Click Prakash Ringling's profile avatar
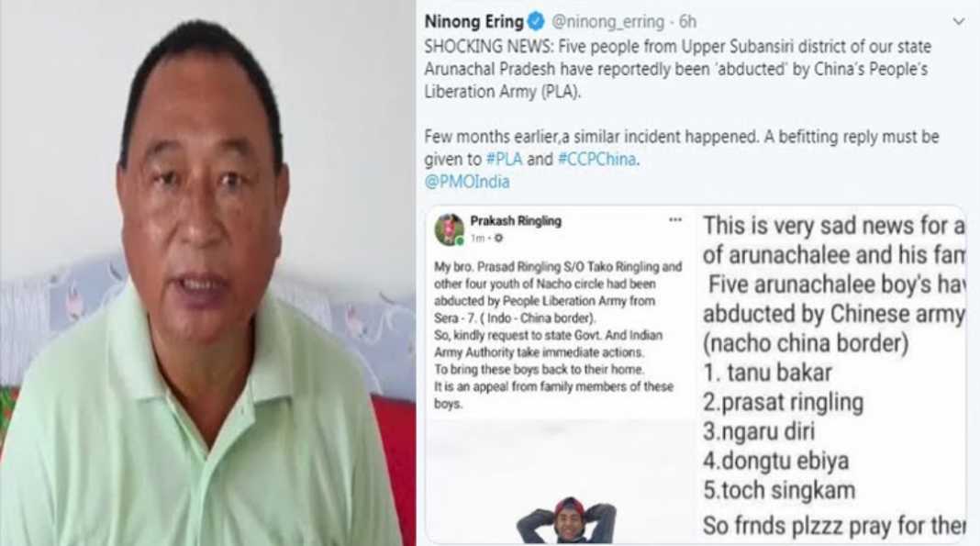The width and height of the screenshot is (980, 546). click(x=449, y=229)
